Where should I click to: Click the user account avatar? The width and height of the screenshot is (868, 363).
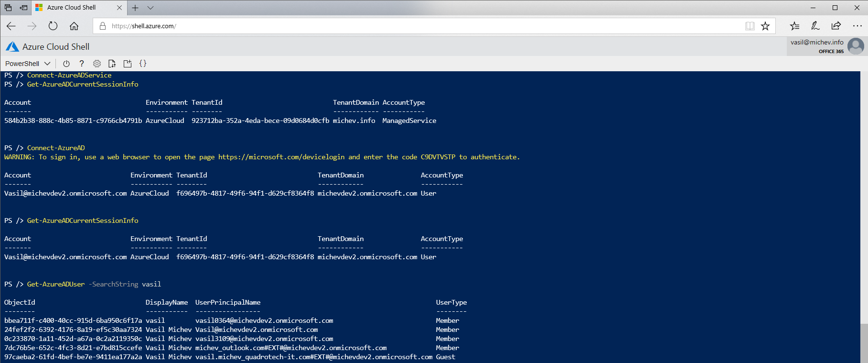tap(856, 46)
